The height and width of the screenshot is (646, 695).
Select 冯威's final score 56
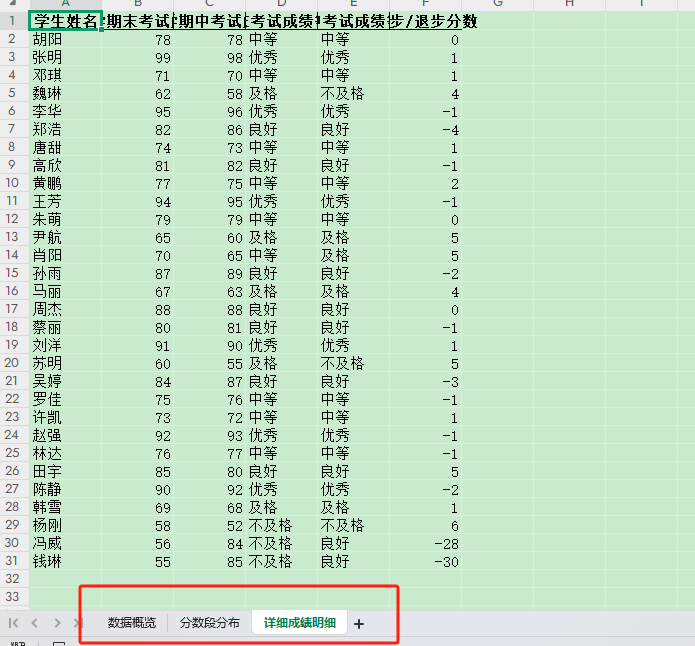coord(137,544)
